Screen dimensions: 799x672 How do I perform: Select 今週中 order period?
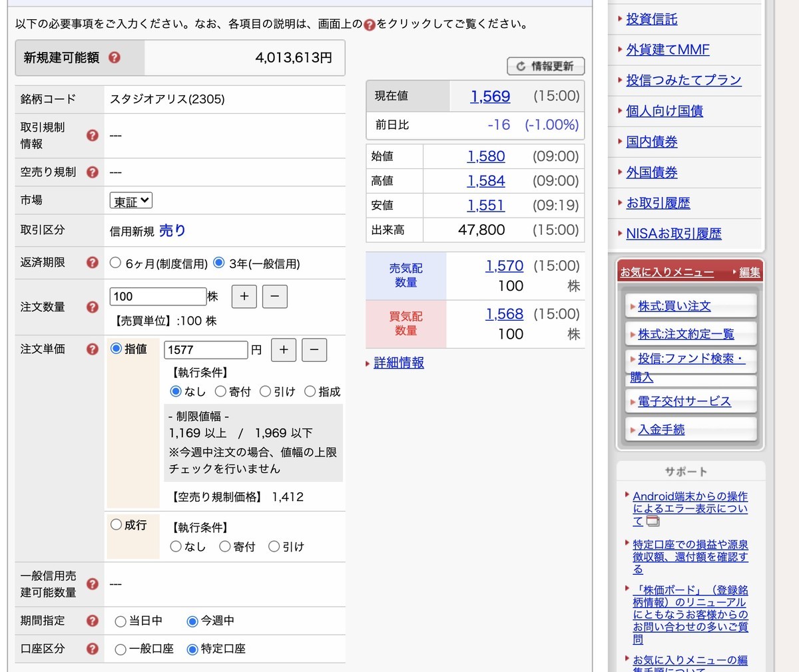192,621
